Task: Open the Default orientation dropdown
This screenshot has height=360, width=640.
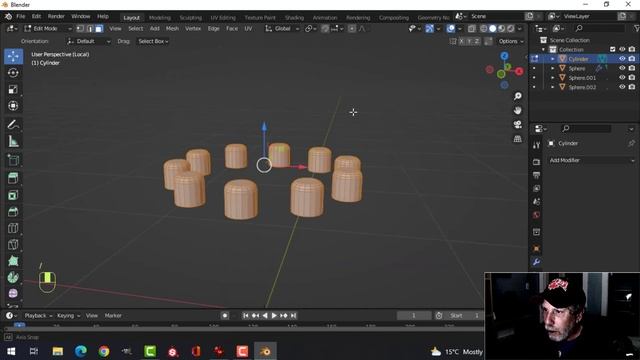Action: click(89, 41)
